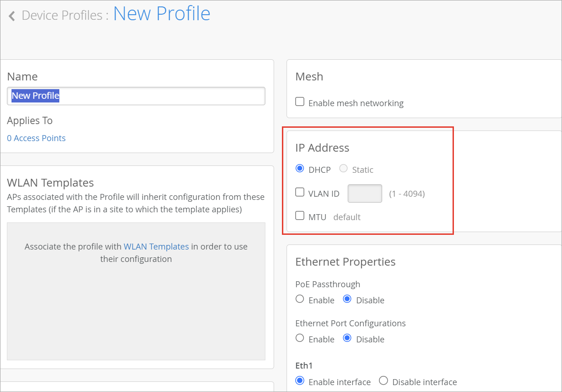The image size is (562, 392).
Task: Disable PoE Passthrough
Action: pyautogui.click(x=348, y=299)
